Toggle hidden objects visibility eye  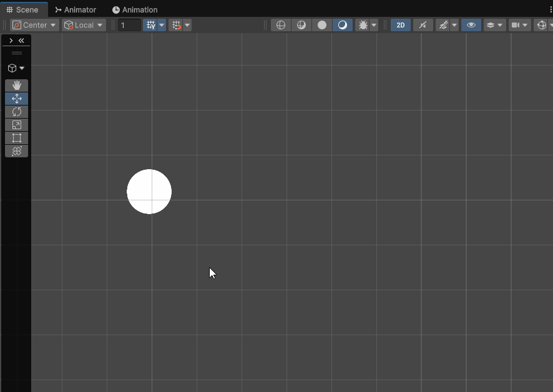pos(471,25)
